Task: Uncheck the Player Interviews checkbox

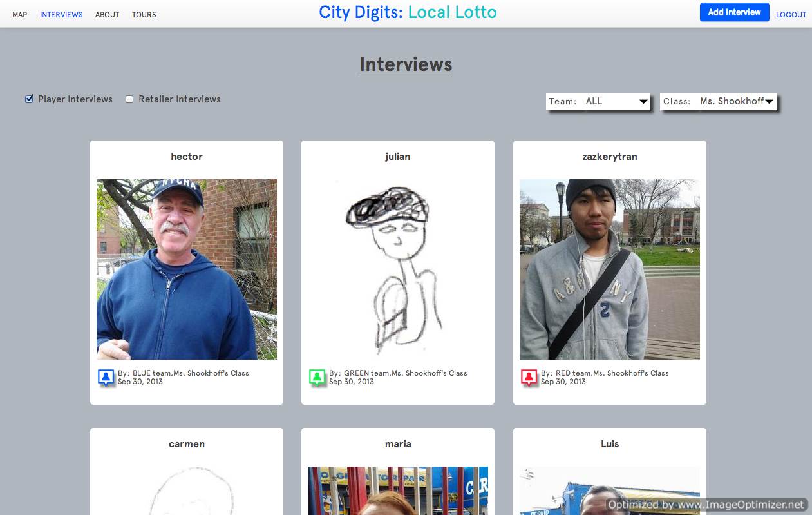Action: 29,99
